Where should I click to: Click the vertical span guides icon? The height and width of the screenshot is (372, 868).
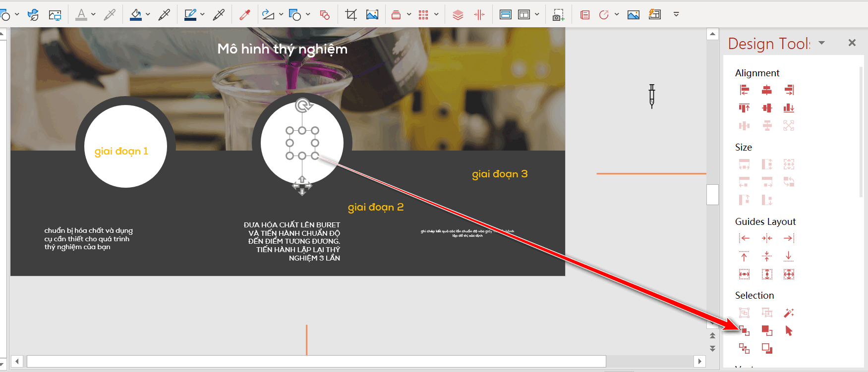click(767, 274)
